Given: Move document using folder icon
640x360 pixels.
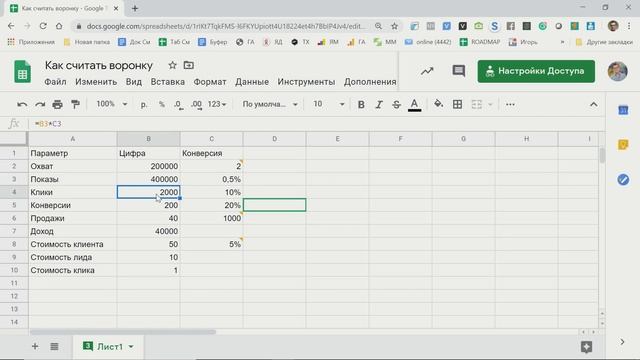Looking at the screenshot, I should tap(189, 65).
